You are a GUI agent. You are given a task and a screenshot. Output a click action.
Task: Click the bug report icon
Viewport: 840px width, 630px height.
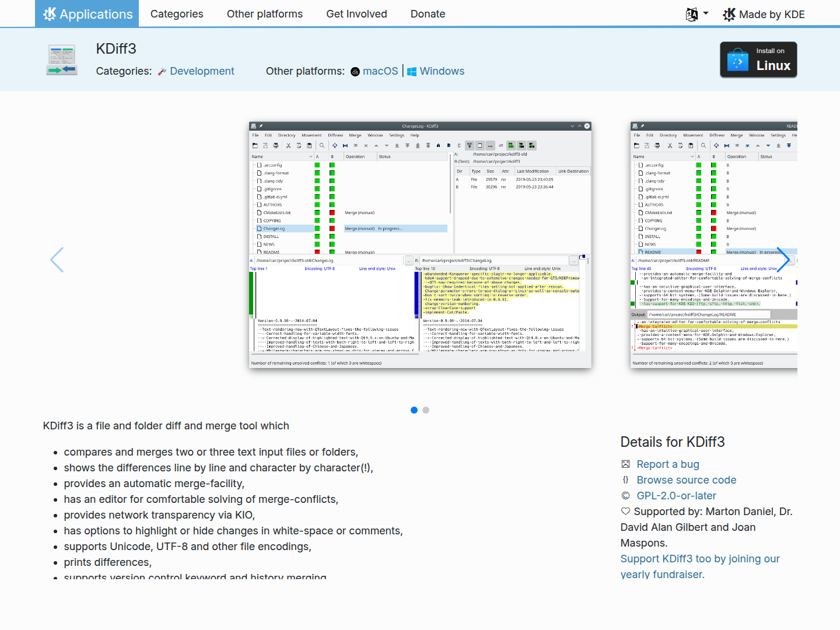click(626, 464)
